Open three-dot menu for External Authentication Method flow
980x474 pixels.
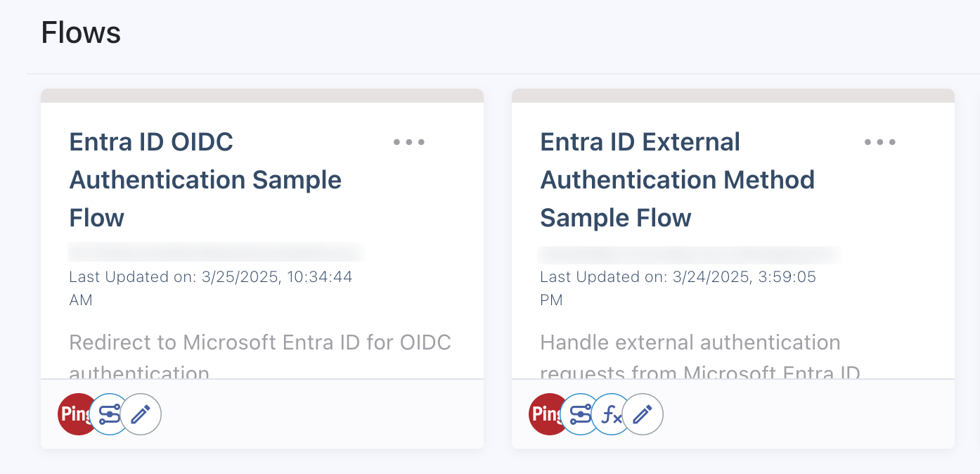(x=880, y=142)
